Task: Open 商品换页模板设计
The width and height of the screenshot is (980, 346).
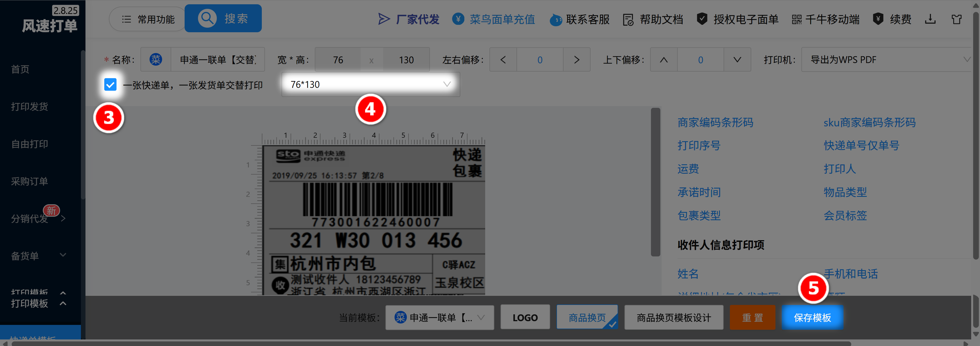Action: coord(674,317)
